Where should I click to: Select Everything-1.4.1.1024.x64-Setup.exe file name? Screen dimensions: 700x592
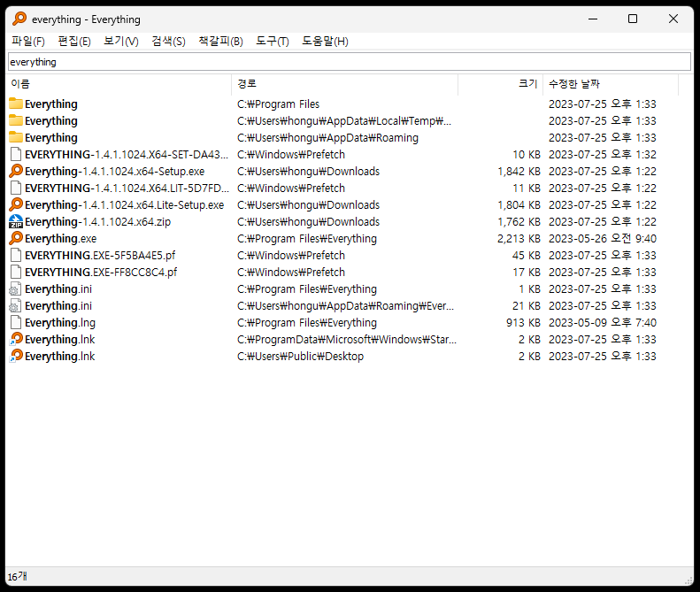point(115,172)
